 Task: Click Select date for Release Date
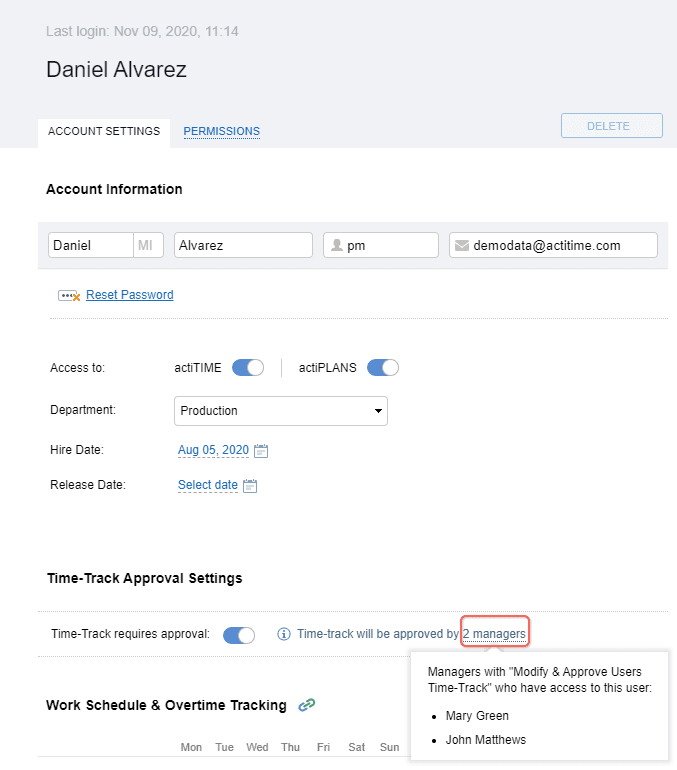(x=208, y=485)
